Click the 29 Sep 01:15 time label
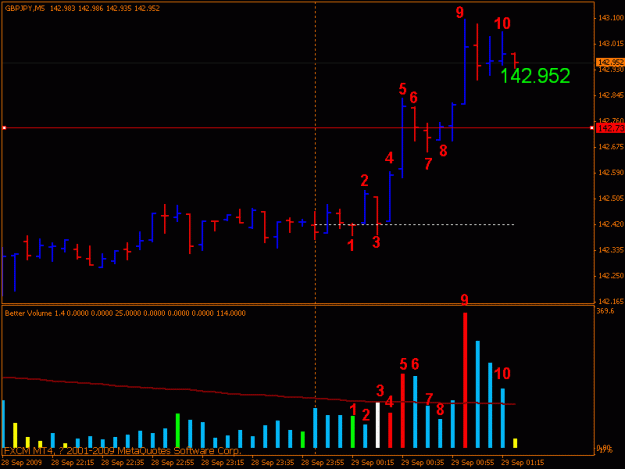 [523, 463]
